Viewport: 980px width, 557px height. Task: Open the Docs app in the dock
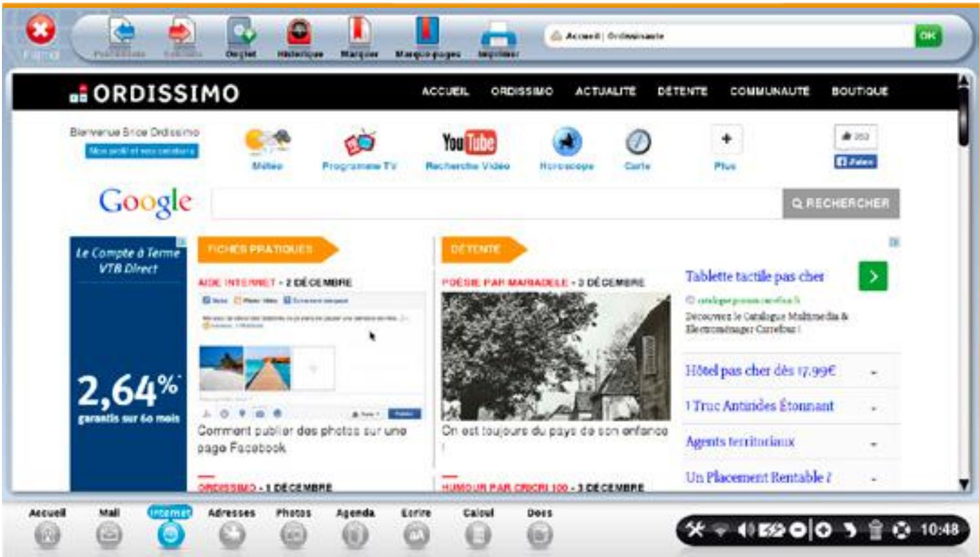point(540,528)
